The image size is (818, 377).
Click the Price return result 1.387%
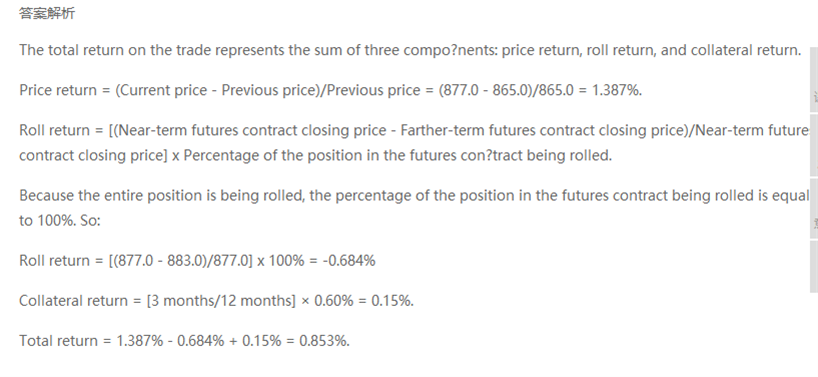[616, 90]
